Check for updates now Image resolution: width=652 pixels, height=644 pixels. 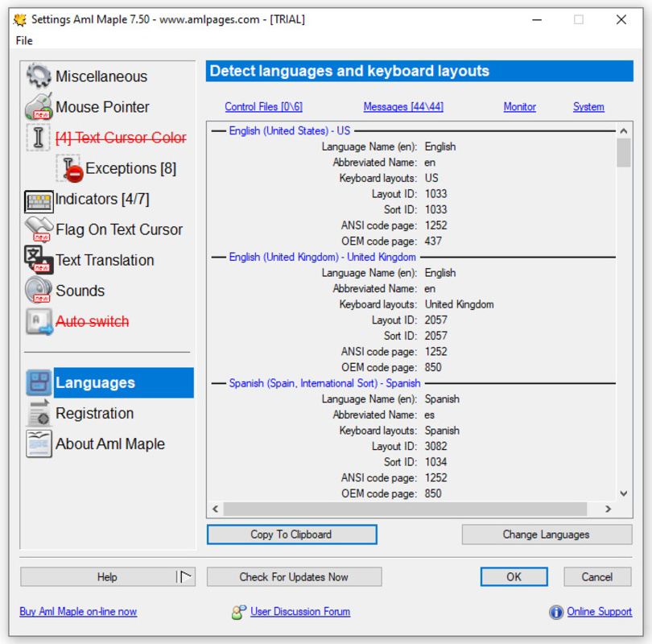(x=294, y=576)
